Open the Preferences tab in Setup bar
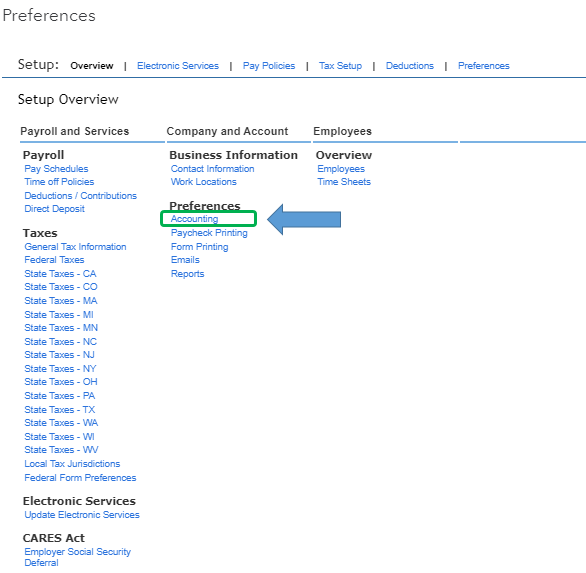 [484, 66]
